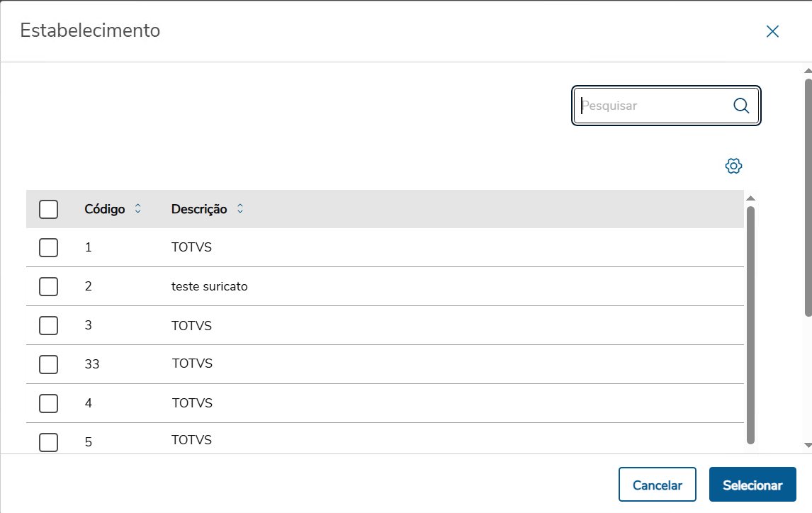Confirm with the Selecionar button
Image resolution: width=812 pixels, height=513 pixels.
click(x=752, y=485)
